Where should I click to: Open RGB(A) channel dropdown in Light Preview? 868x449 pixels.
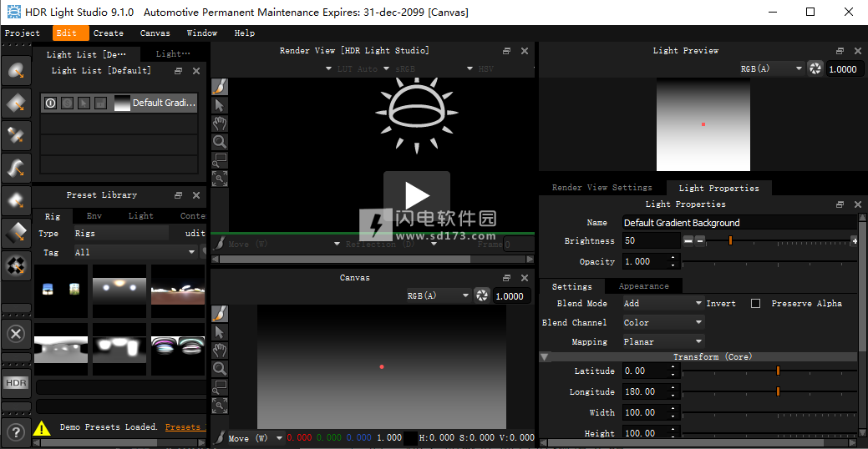(772, 68)
